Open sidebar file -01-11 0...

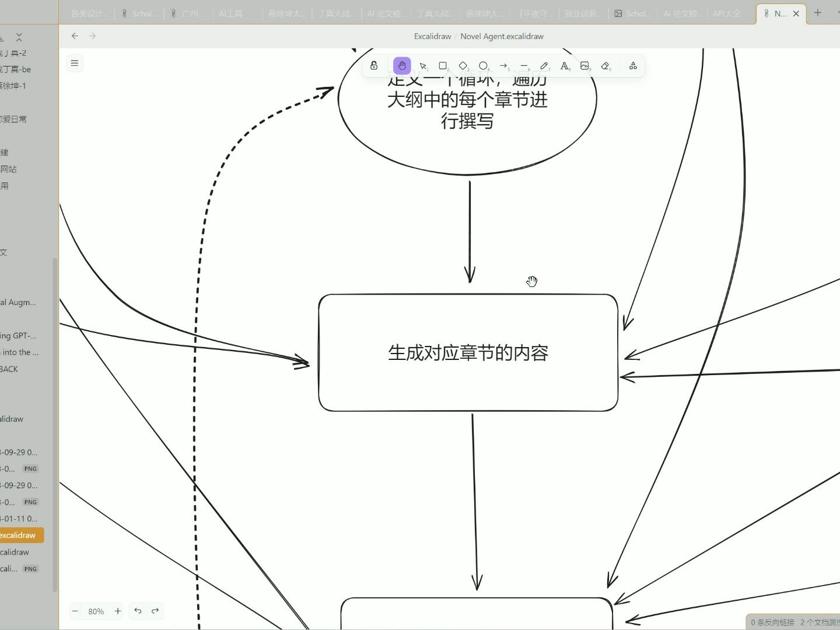19,519
